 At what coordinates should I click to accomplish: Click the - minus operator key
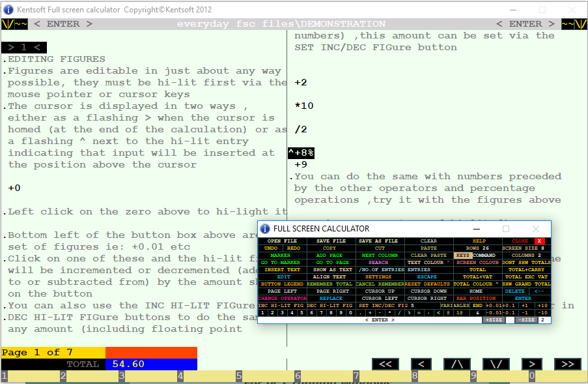[380, 313]
